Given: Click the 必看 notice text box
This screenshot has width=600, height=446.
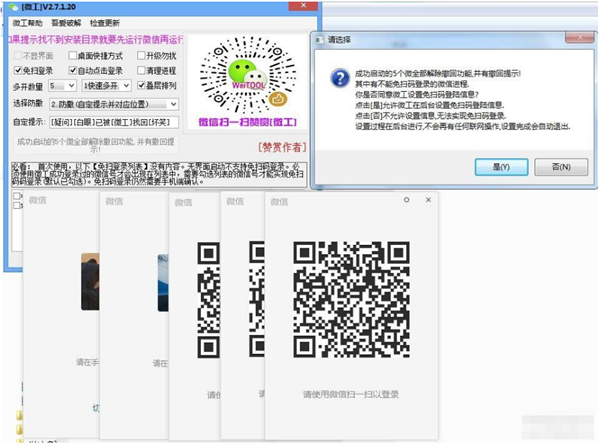Looking at the screenshot, I should 159,174.
